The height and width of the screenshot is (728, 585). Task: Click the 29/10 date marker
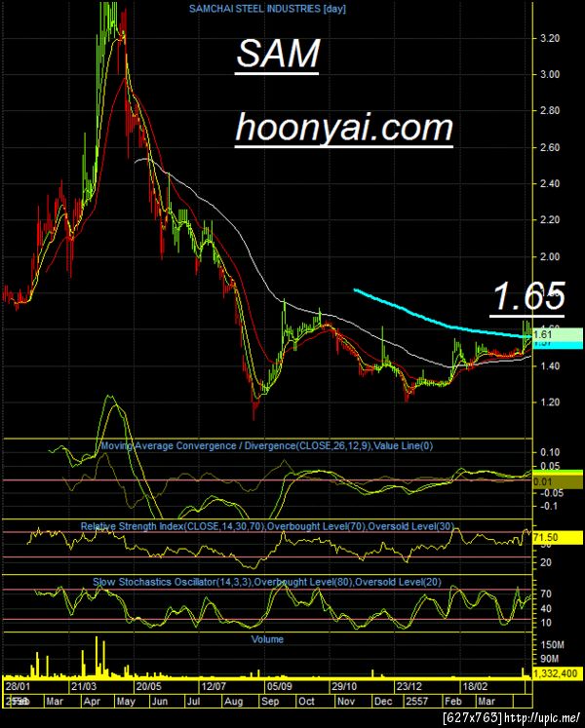(x=343, y=686)
